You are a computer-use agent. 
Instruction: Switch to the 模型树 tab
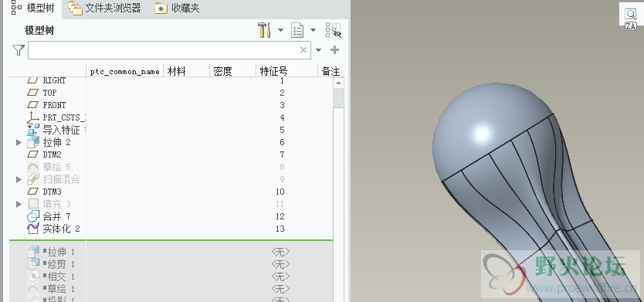[33, 8]
